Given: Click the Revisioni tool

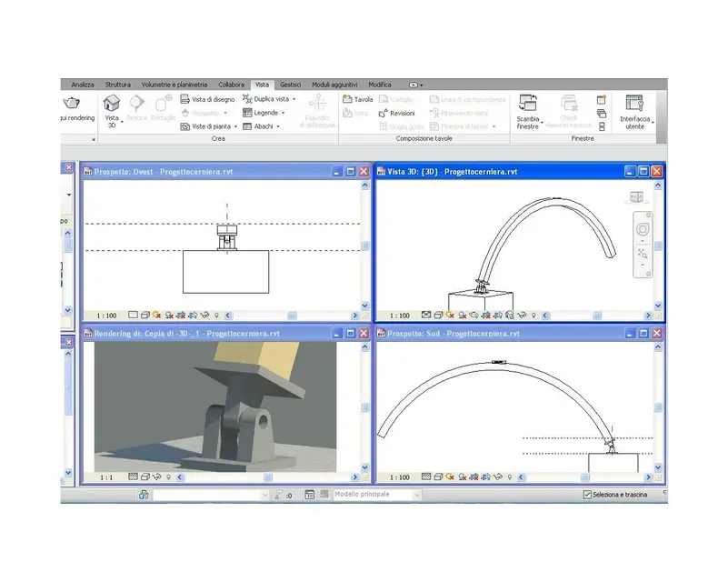Looking at the screenshot, I should pyautogui.click(x=396, y=113).
